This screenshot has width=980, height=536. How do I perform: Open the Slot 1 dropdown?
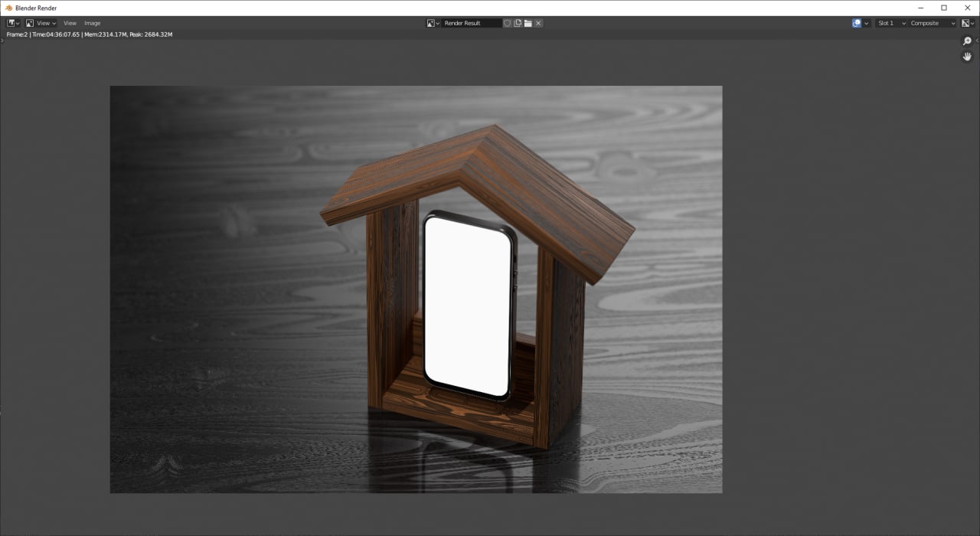891,23
